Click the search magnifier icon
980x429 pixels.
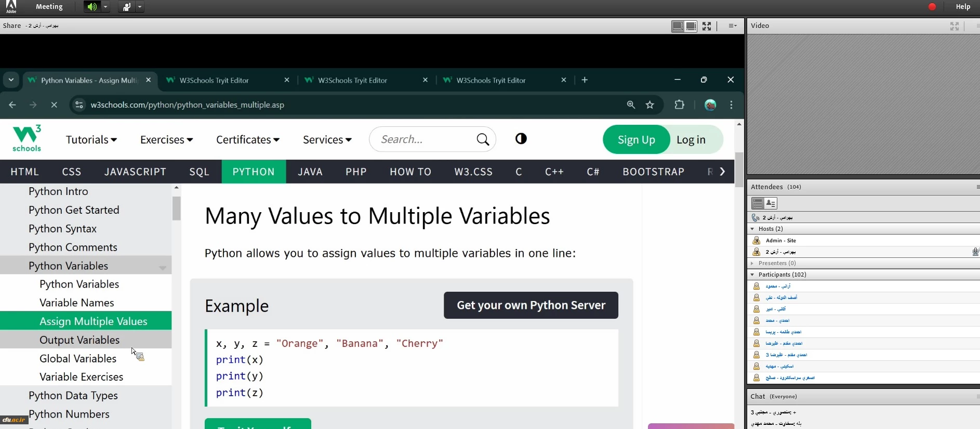pos(483,139)
